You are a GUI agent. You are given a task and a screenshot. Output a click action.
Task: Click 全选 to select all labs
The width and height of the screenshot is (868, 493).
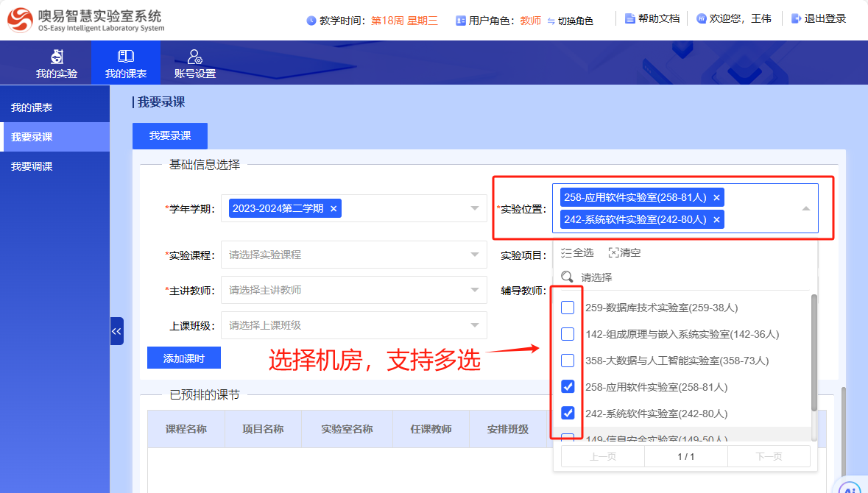(577, 253)
